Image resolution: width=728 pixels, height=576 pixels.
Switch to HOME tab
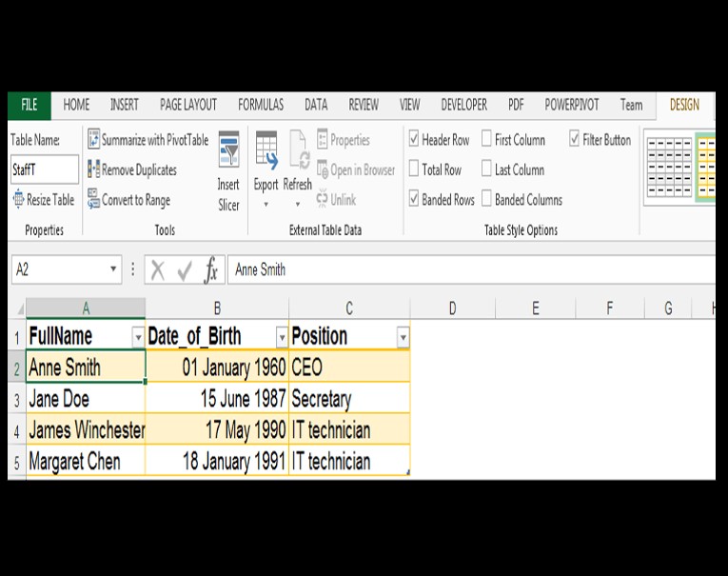click(76, 105)
